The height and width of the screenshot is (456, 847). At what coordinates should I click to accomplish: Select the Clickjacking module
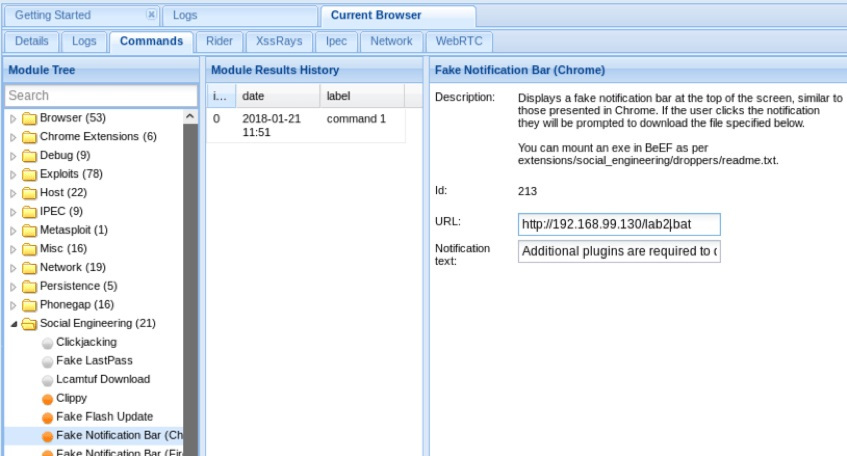coord(86,342)
